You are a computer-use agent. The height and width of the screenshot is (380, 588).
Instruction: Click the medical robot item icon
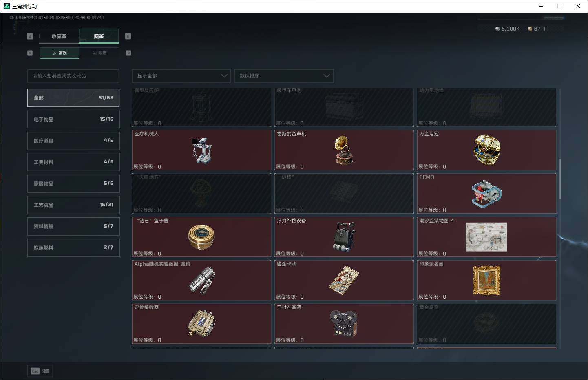(201, 150)
